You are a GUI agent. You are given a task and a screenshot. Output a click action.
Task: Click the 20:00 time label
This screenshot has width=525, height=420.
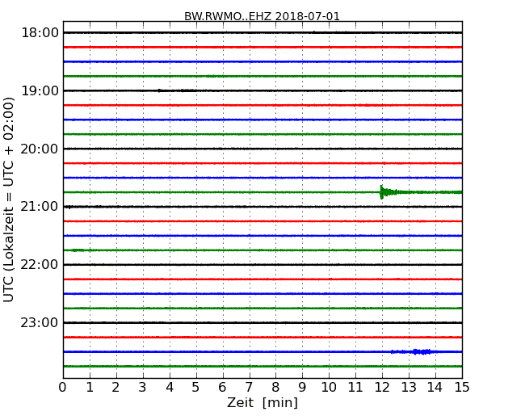coord(40,149)
